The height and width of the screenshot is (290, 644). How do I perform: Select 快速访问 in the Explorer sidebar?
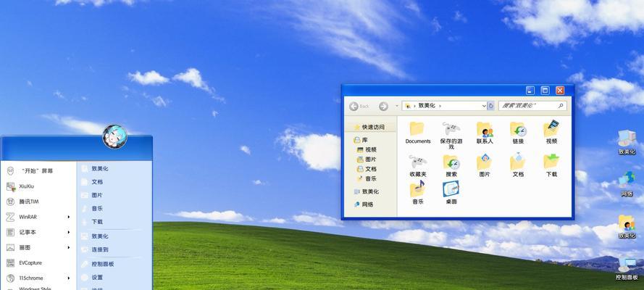point(370,128)
